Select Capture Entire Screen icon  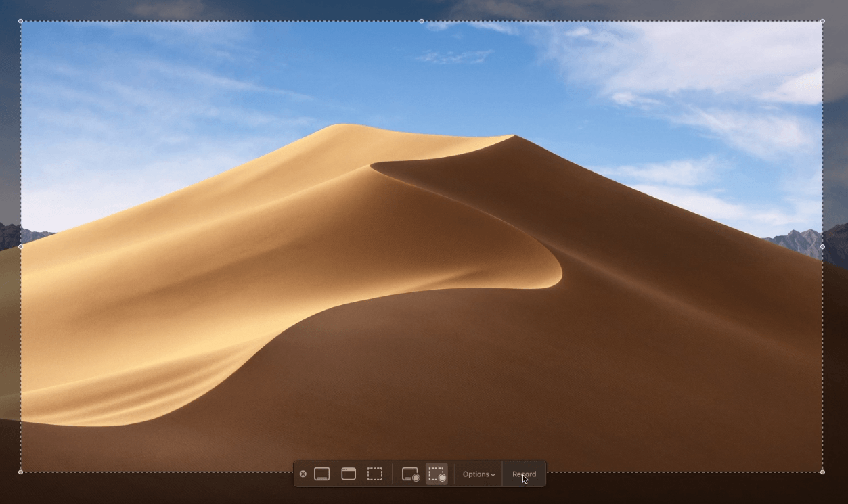click(x=322, y=474)
